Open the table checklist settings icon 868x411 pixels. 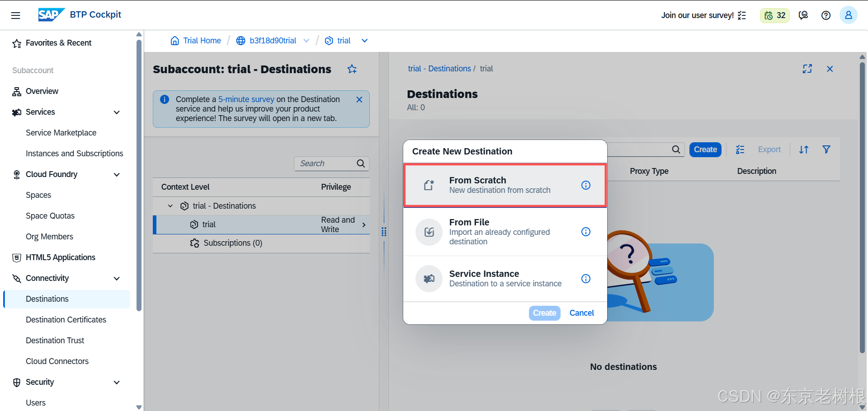tap(740, 149)
